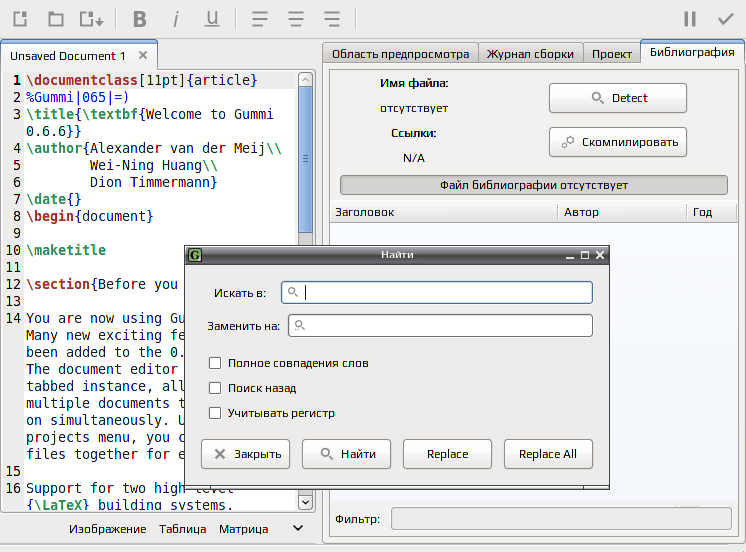
Task: Click the Dion Timmermann} line
Action: (x=153, y=182)
